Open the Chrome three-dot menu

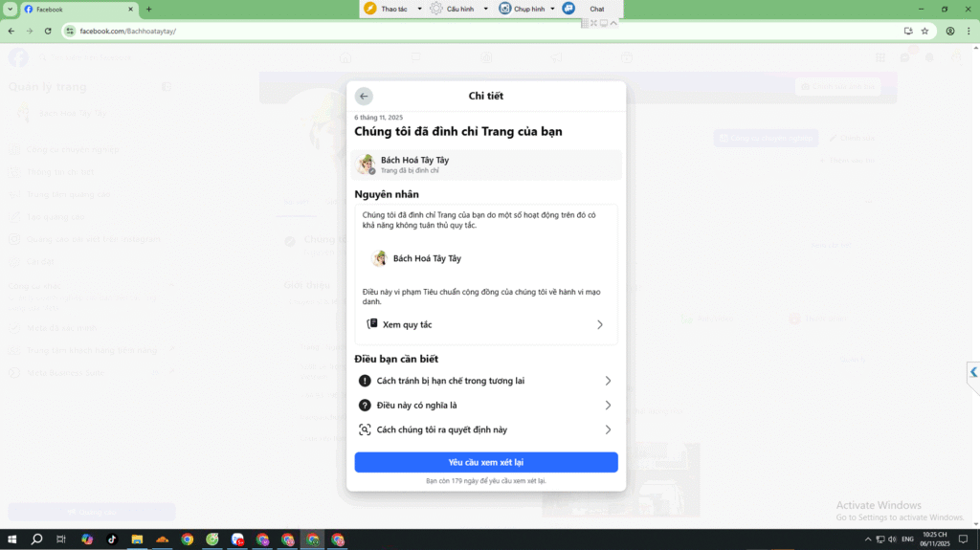pyautogui.click(x=969, y=31)
